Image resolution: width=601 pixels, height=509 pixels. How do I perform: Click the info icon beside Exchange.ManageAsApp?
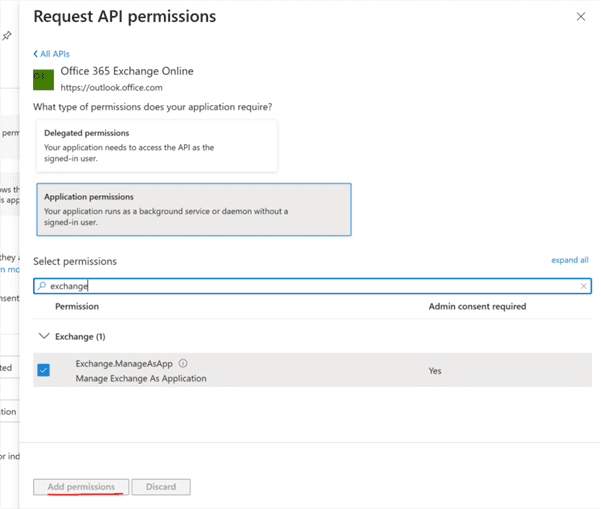click(183, 364)
